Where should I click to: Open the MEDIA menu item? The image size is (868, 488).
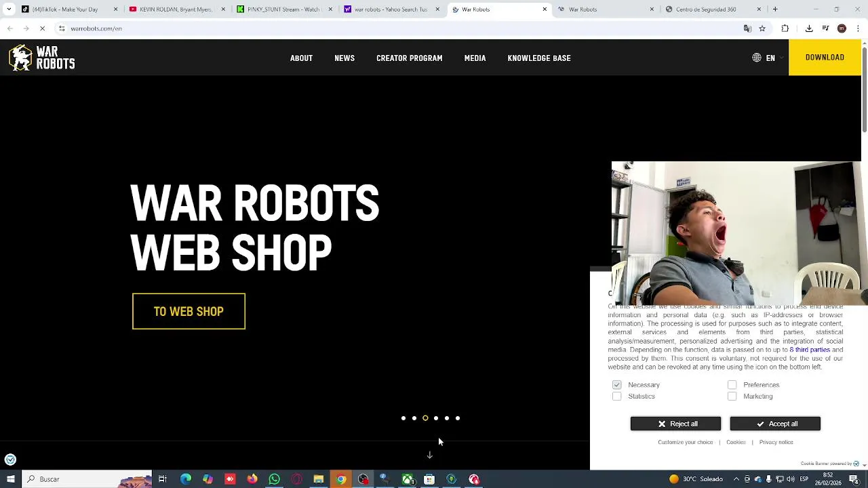475,58
